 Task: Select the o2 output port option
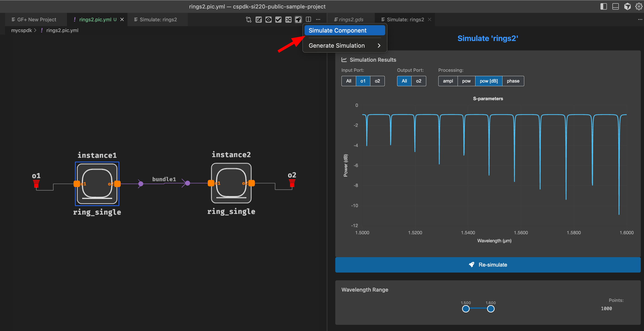point(418,81)
